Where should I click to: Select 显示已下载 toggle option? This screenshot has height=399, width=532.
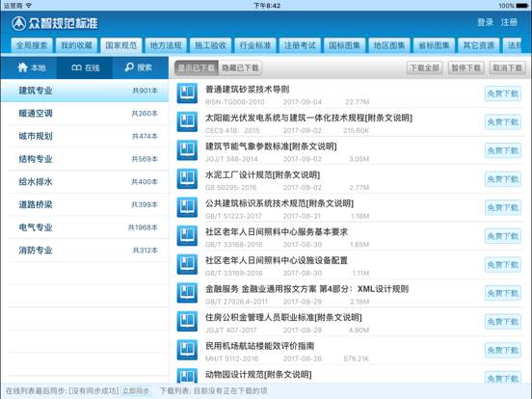197,67
